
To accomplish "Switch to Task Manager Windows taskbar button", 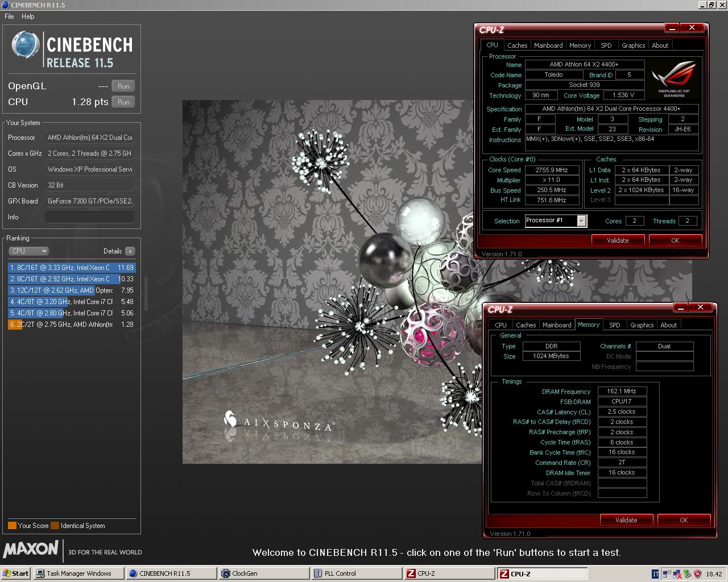I will (x=78, y=573).
